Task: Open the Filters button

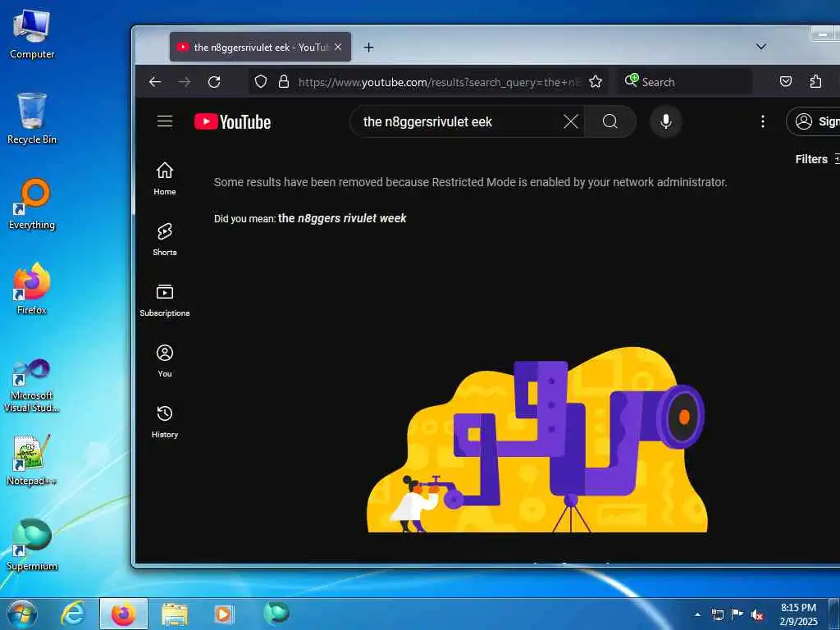Action: coord(817,159)
